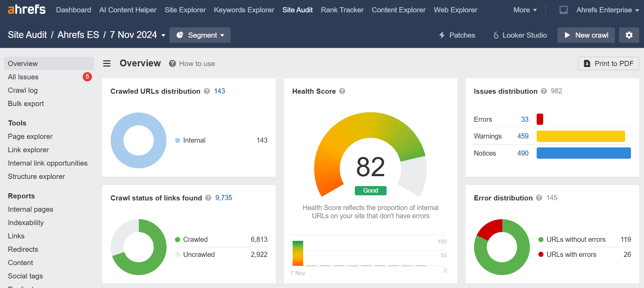
Task: Click the monitor icon in top bar
Action: pyautogui.click(x=563, y=10)
